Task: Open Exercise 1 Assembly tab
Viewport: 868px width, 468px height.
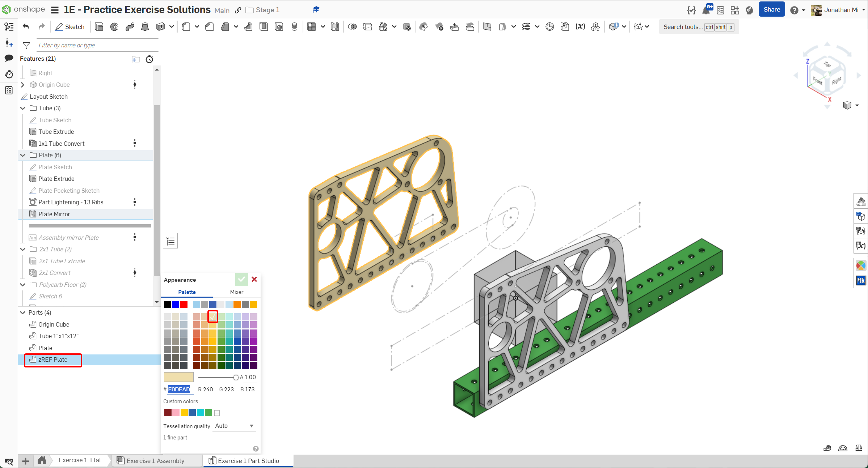Action: [x=155, y=460]
